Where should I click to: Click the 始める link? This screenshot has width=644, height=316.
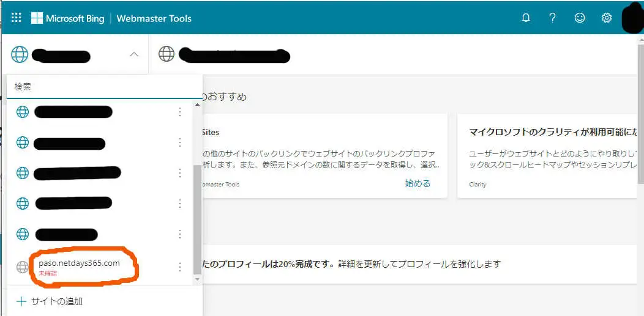[x=417, y=183]
